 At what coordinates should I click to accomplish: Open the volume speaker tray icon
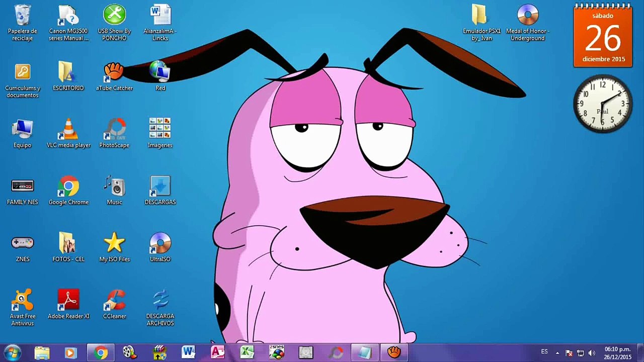[592, 353]
